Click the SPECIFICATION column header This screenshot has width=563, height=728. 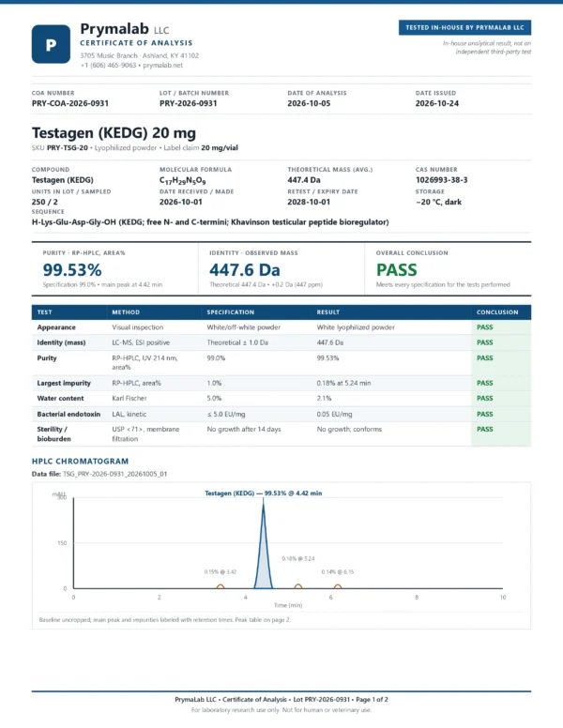231,312
